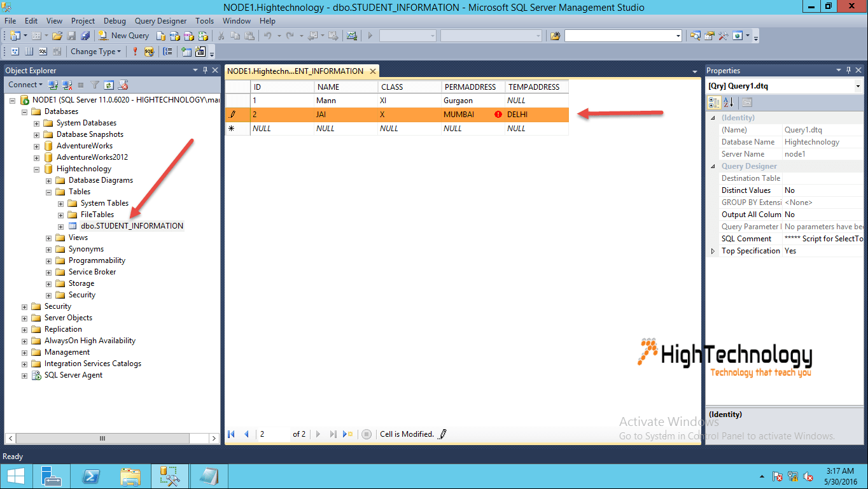Close the STUDENT_INFORMATION document tab
868x489 pixels.
(x=373, y=71)
